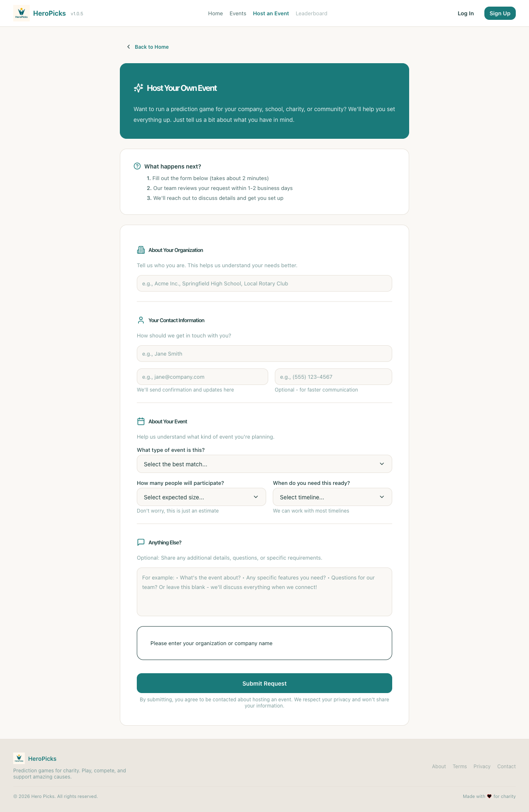Click the Log In link
Image resolution: width=529 pixels, height=812 pixels.
[x=465, y=14]
